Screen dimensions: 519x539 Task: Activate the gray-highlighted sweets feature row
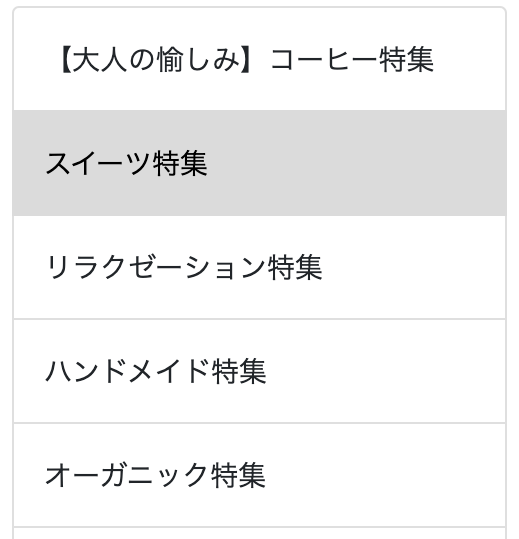(260, 163)
